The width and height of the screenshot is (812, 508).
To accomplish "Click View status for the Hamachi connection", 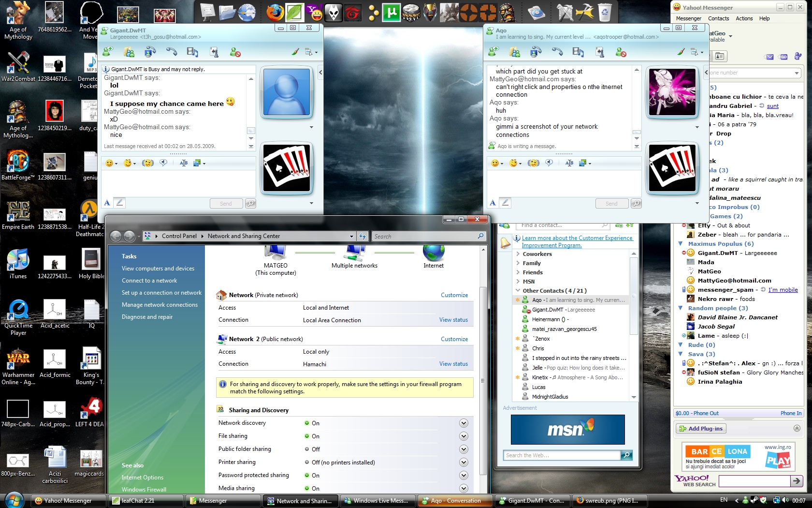I will click(x=453, y=364).
